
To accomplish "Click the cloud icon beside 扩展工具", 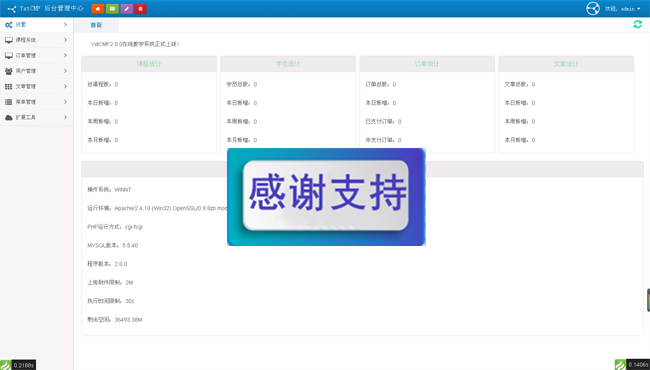I will pyautogui.click(x=9, y=118).
